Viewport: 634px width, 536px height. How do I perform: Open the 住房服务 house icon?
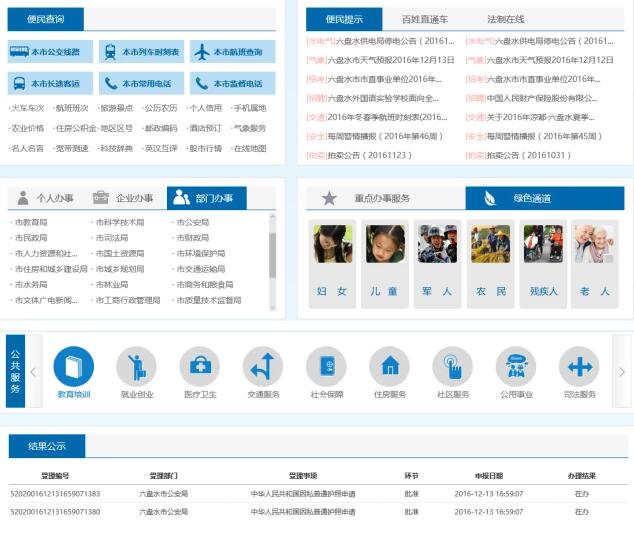click(389, 367)
